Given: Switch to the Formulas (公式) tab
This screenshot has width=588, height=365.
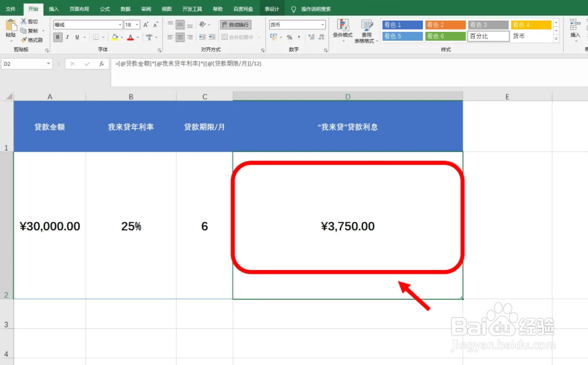Looking at the screenshot, I should pyautogui.click(x=105, y=9).
